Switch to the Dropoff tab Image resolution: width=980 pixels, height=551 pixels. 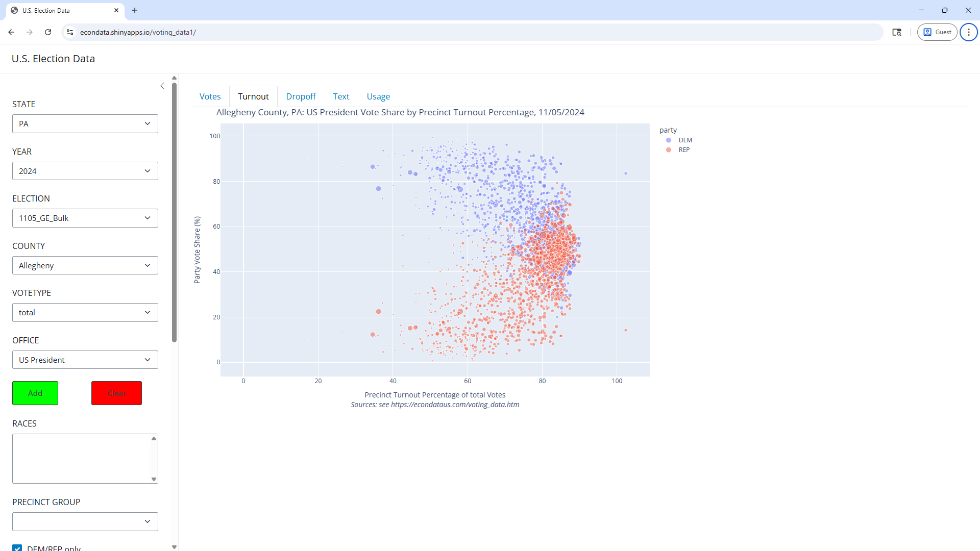tap(301, 96)
